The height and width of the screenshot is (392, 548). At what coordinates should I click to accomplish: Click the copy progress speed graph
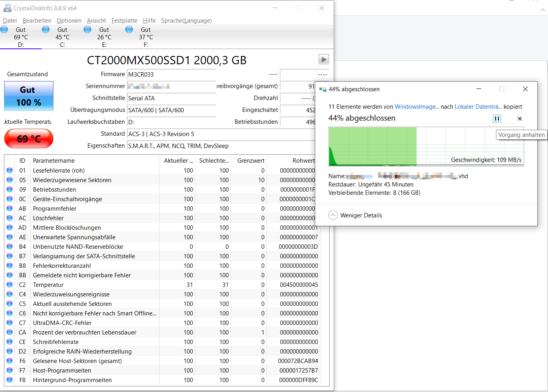[x=426, y=146]
